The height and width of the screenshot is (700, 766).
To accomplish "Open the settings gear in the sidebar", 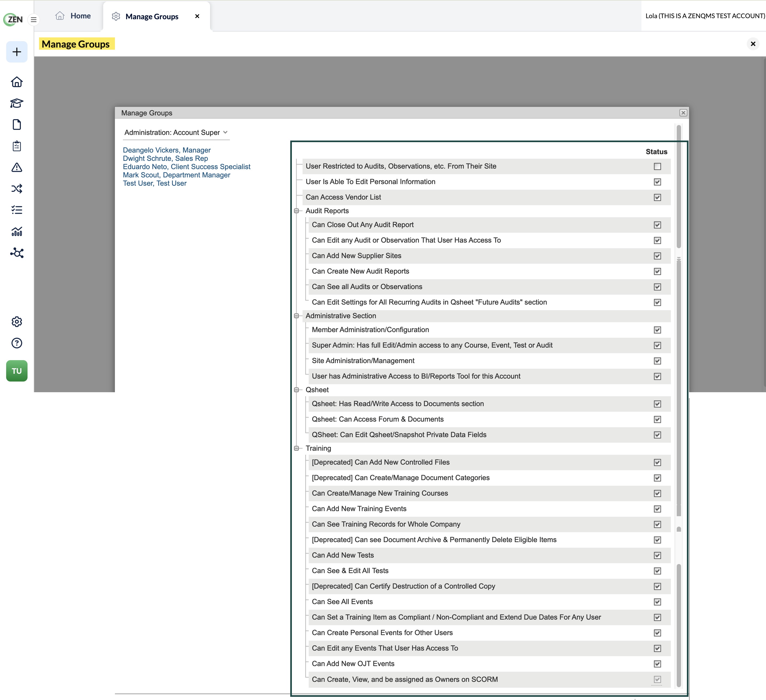I will pos(17,322).
